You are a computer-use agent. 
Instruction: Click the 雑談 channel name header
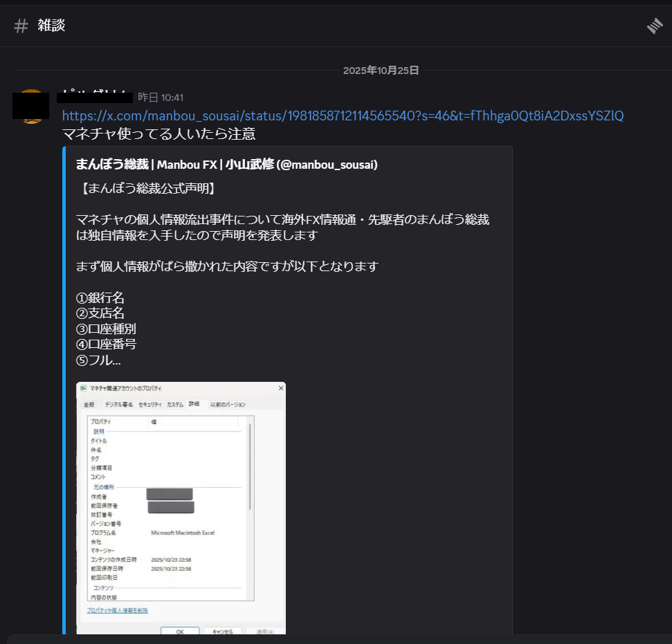[52, 26]
